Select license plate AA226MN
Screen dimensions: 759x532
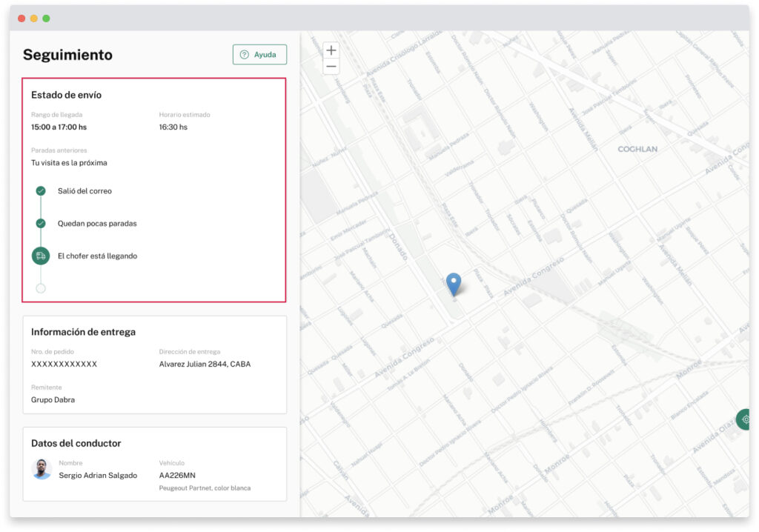coord(177,476)
